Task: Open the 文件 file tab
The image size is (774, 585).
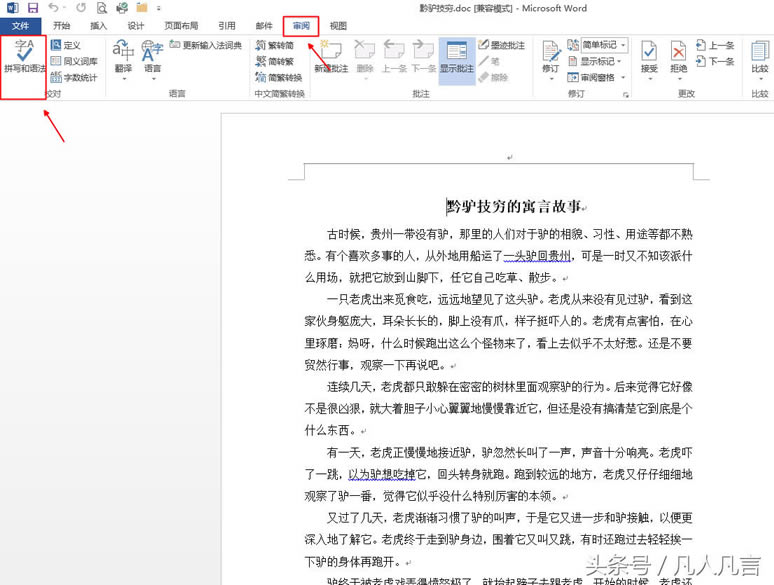Action: click(20, 26)
